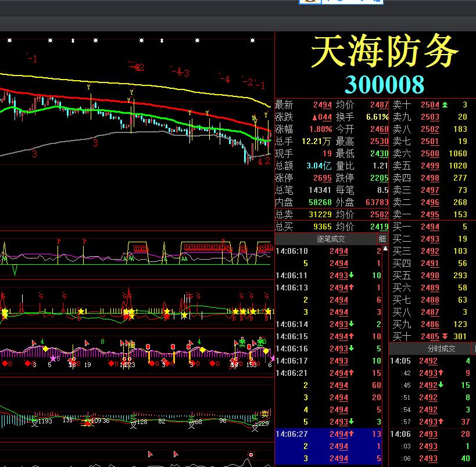Select the 买一 bid price in order book
The height and width of the screenshot is (467, 476).
coord(430,227)
